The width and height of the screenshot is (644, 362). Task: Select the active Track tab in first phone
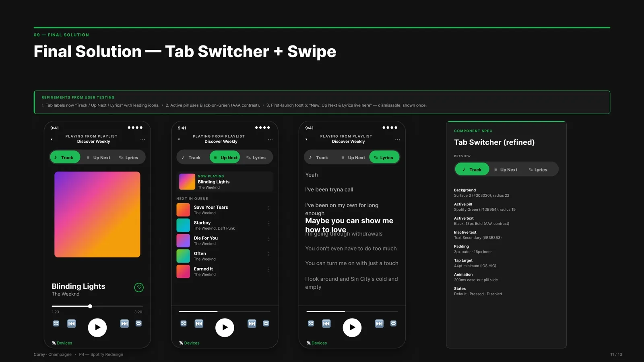(65, 157)
